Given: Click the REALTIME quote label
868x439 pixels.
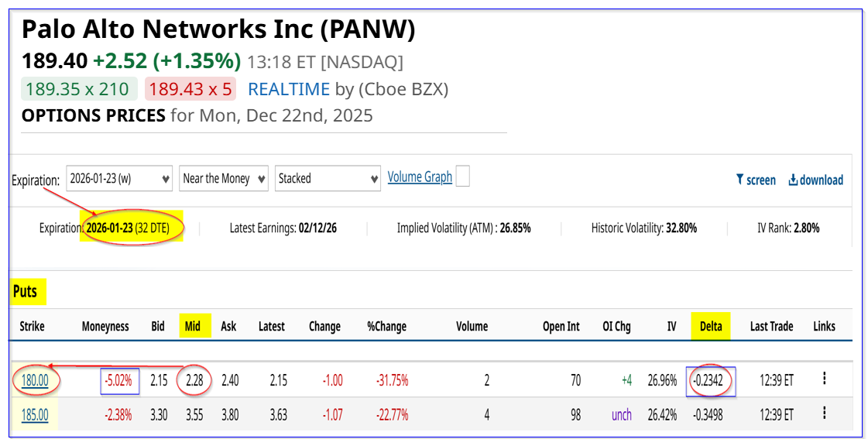Looking at the screenshot, I should (288, 89).
